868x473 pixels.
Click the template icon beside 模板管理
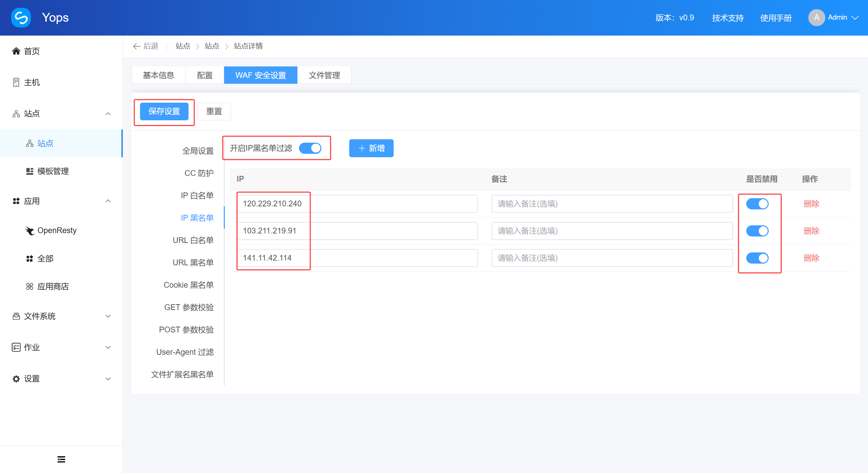[30, 171]
